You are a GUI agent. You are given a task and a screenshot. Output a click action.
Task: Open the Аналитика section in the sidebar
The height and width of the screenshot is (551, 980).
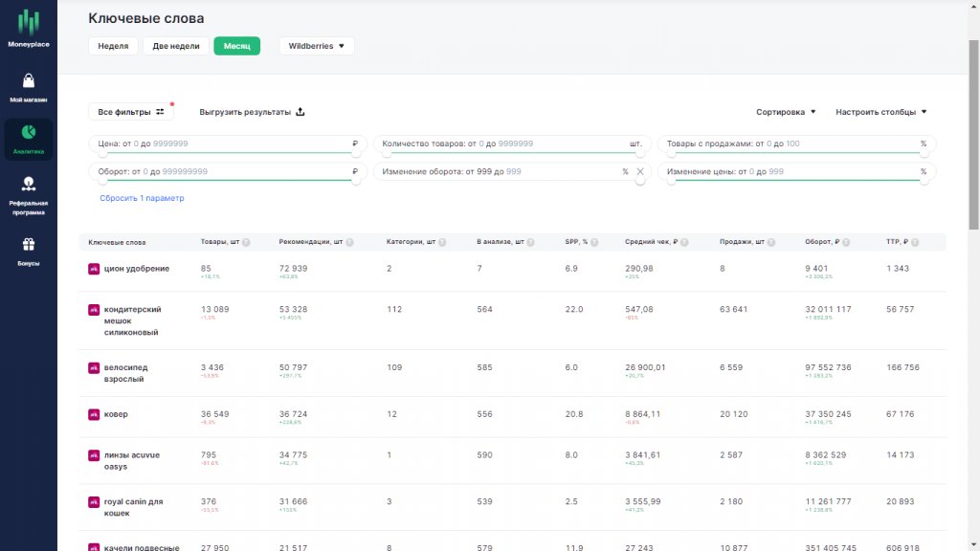click(x=28, y=138)
